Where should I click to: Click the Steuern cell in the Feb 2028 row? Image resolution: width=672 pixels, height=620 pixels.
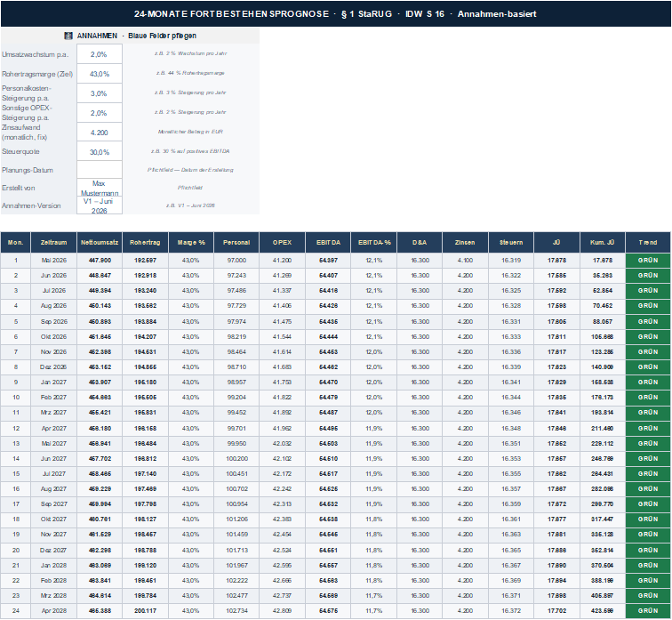[x=511, y=580]
